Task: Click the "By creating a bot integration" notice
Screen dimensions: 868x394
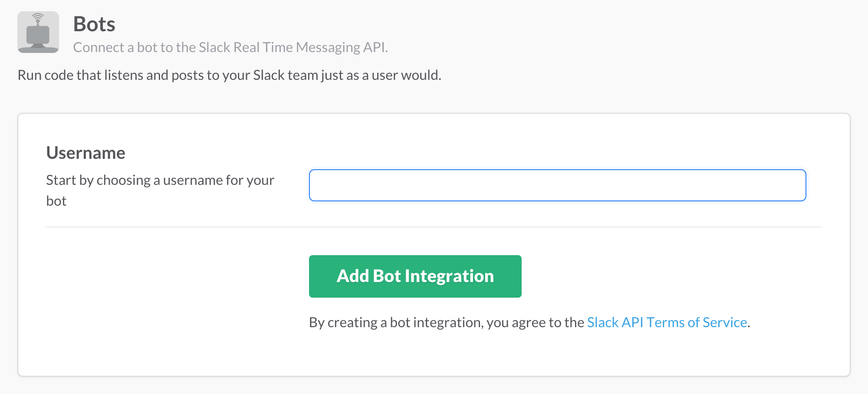Action: pos(446,322)
